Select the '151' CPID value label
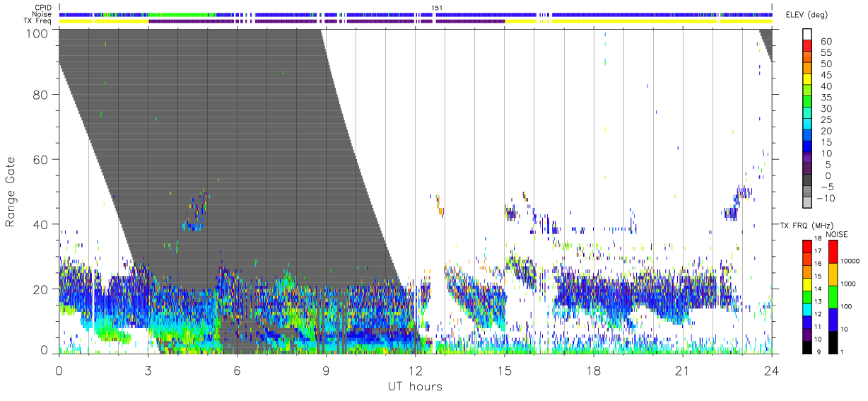Image resolution: width=868 pixels, height=401 pixels. coord(436,7)
